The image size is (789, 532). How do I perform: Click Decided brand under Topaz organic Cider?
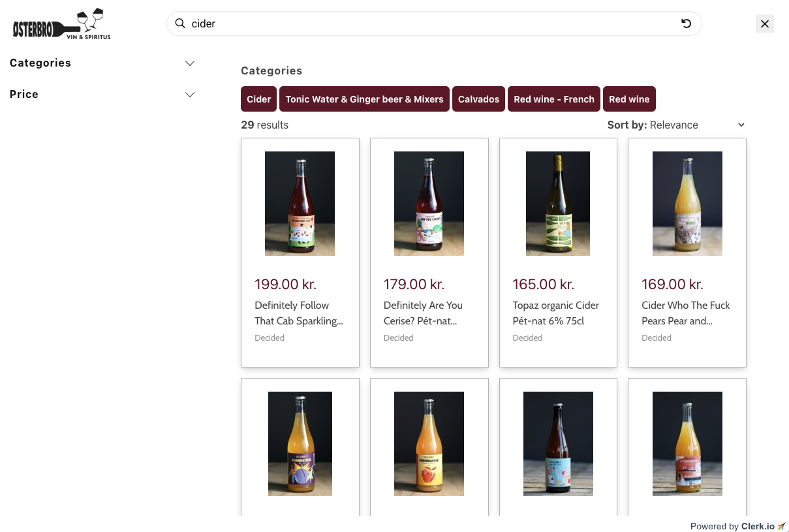[x=527, y=338]
